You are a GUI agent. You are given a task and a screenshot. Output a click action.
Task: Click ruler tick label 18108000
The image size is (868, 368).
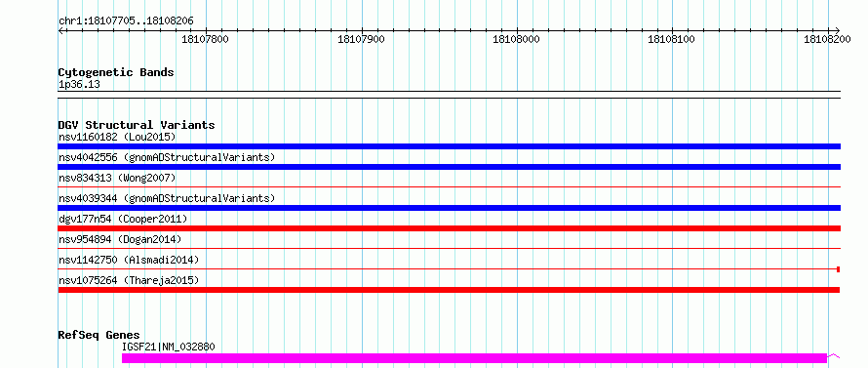point(516,39)
